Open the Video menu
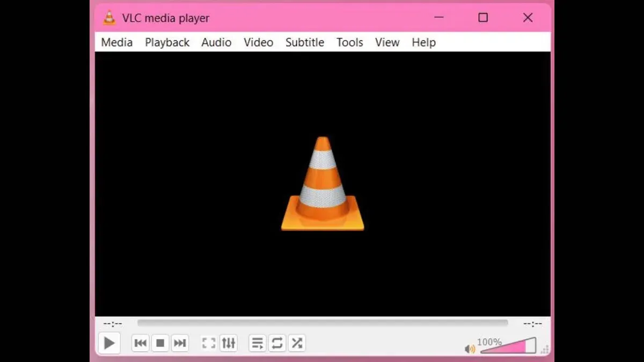 click(x=258, y=42)
